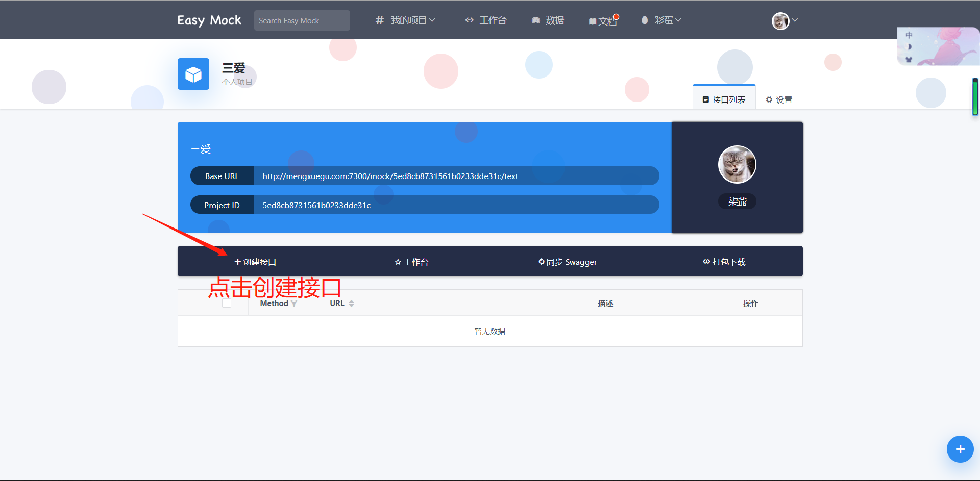Viewport: 980px width, 481px height.
Task: Click the code icon beside 打包下载
Action: [x=706, y=262]
